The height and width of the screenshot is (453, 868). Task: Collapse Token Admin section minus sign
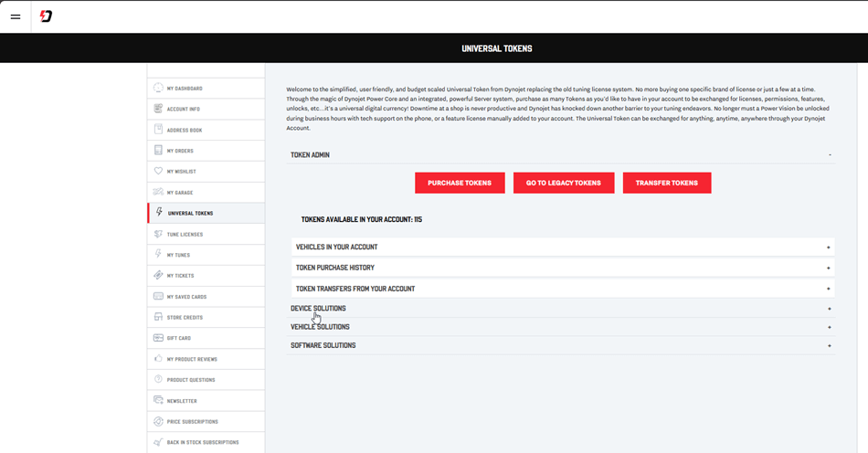[x=830, y=155]
